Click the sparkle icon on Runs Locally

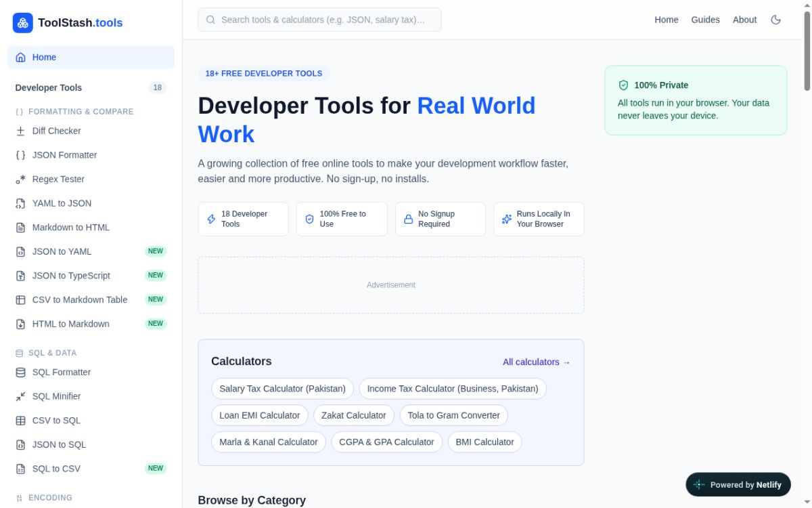tap(507, 219)
